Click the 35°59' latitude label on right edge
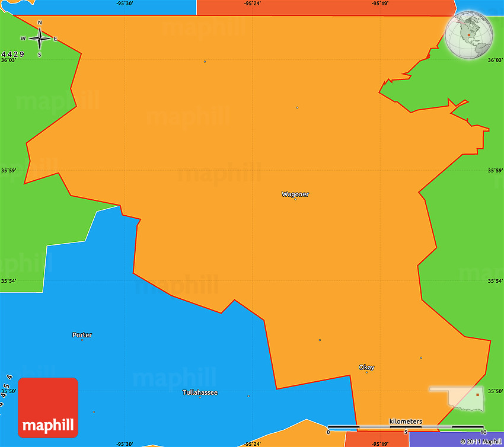This screenshot has width=504, height=447. 495,170
